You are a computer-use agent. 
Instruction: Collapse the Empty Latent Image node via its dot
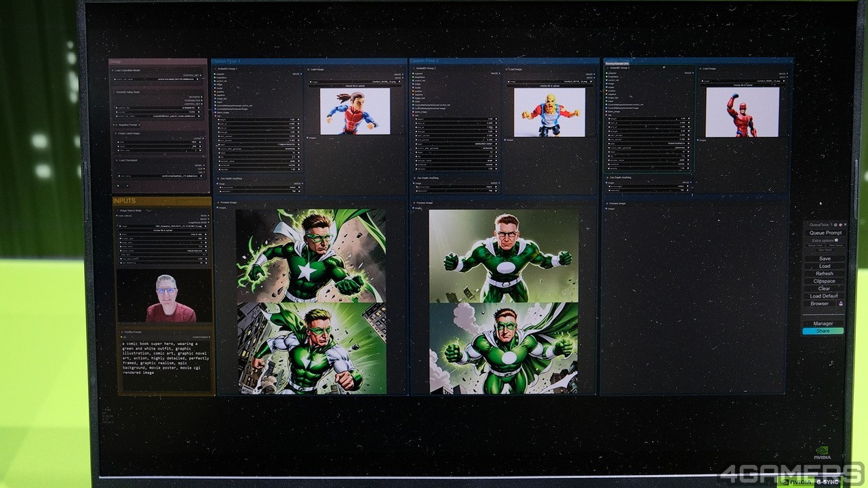pyautogui.click(x=116, y=134)
